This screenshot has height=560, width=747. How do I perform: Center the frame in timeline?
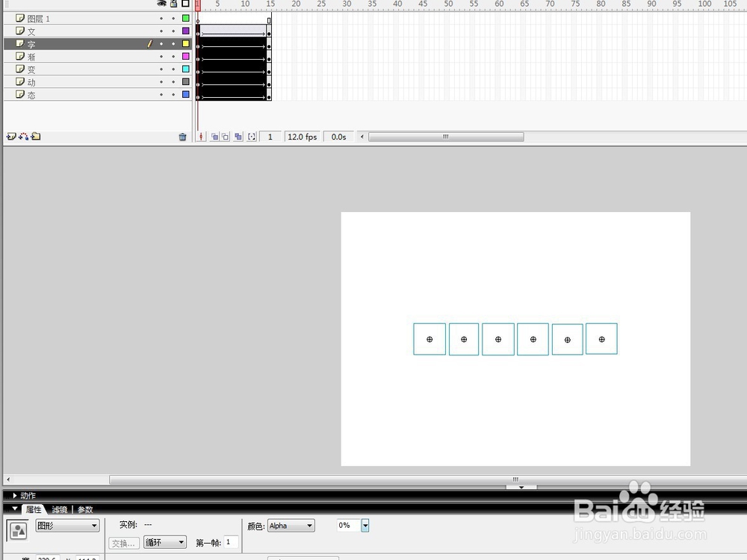point(201,137)
